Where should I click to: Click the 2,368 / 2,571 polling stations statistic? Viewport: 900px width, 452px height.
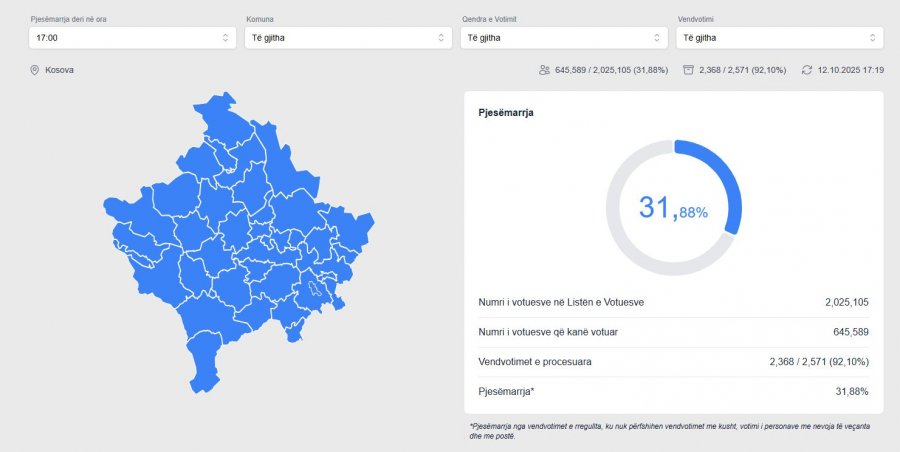742,70
